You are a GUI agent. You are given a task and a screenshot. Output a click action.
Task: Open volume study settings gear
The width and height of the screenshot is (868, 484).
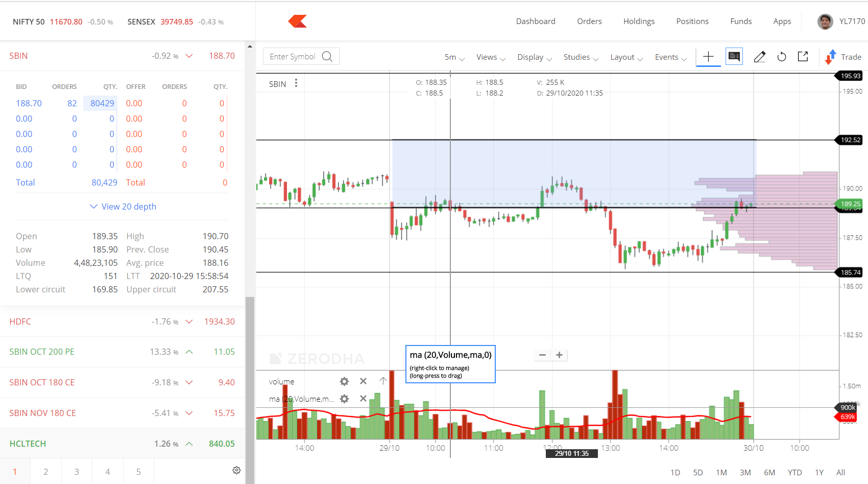[345, 381]
